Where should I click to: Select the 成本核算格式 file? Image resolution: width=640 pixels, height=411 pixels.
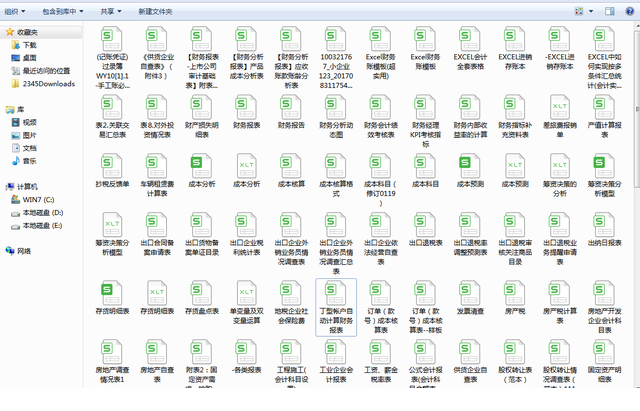point(336,176)
